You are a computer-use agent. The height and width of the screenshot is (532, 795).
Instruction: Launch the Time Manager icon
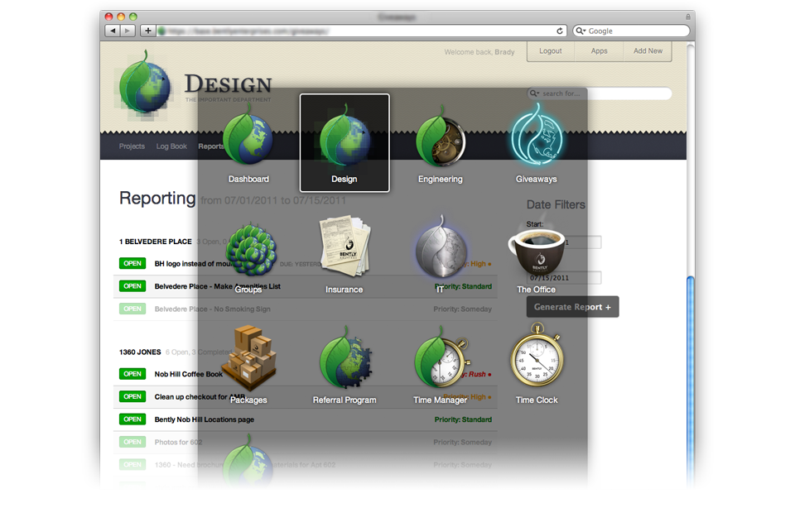(x=442, y=357)
